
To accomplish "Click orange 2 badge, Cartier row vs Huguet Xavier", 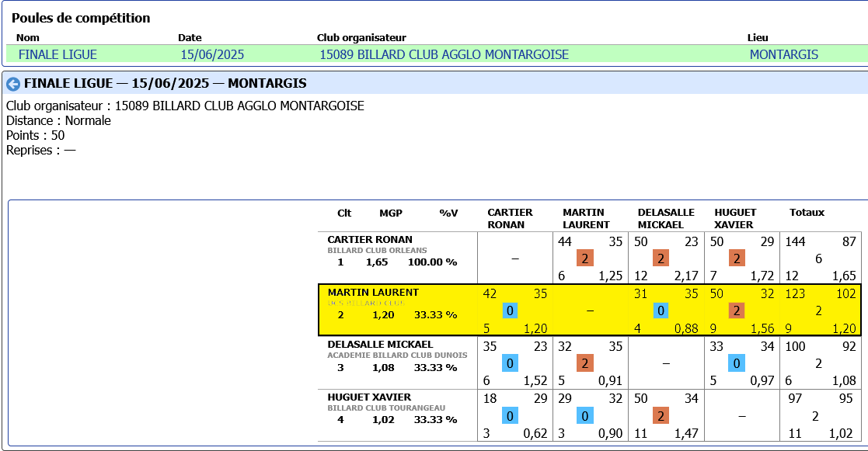I will (x=736, y=258).
